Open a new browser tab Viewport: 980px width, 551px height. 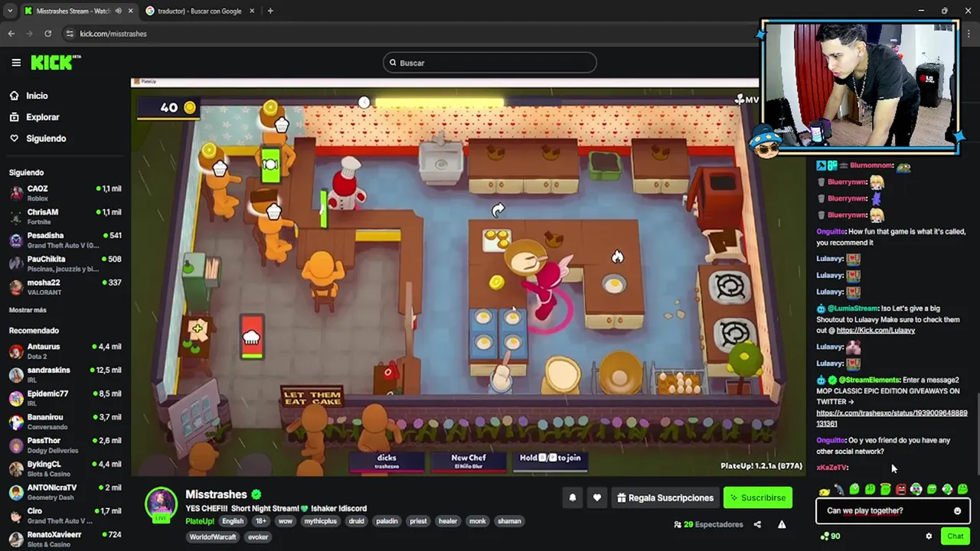click(x=270, y=11)
